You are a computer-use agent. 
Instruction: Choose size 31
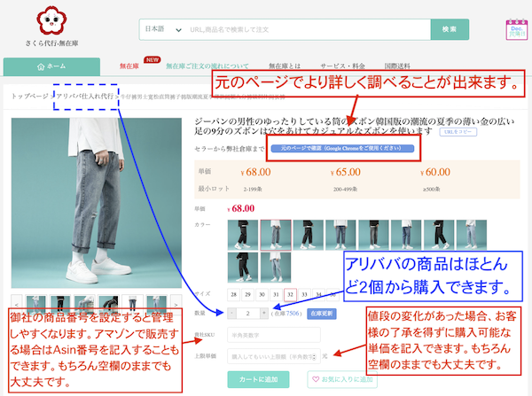coord(276,295)
